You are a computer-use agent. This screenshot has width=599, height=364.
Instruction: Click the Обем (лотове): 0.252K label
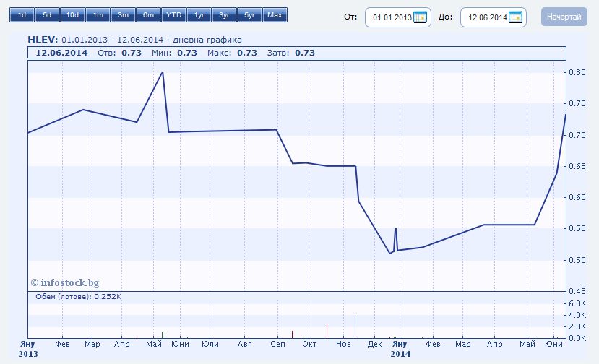(x=79, y=296)
